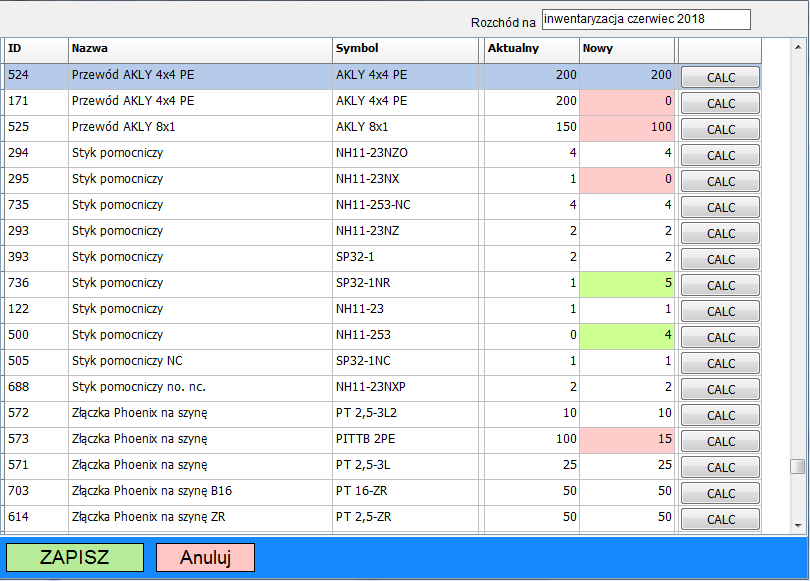810x581 pixels.
Task: Select name 'Styk pomocniczy NC'
Action: [x=200, y=363]
